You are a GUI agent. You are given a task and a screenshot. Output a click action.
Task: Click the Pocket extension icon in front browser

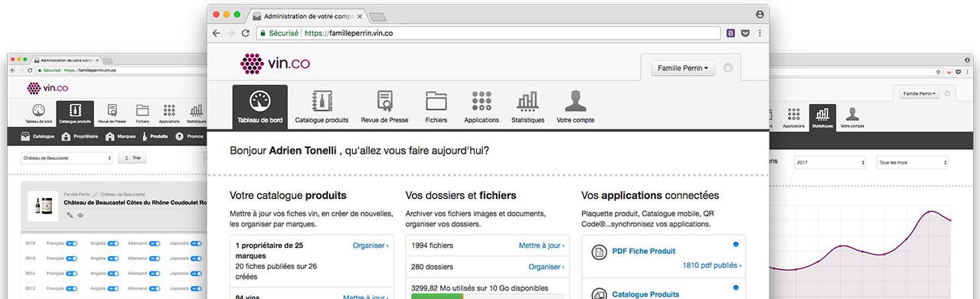[745, 33]
